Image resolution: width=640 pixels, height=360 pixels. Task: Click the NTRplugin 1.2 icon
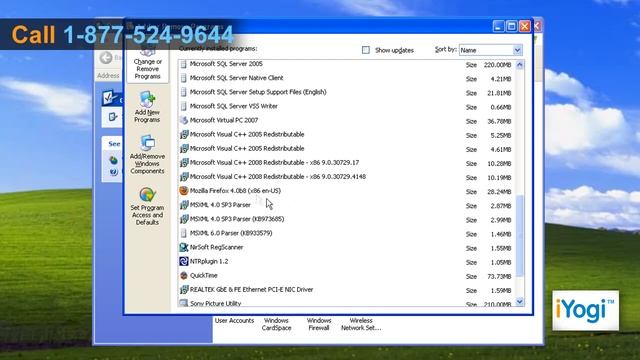click(184, 261)
